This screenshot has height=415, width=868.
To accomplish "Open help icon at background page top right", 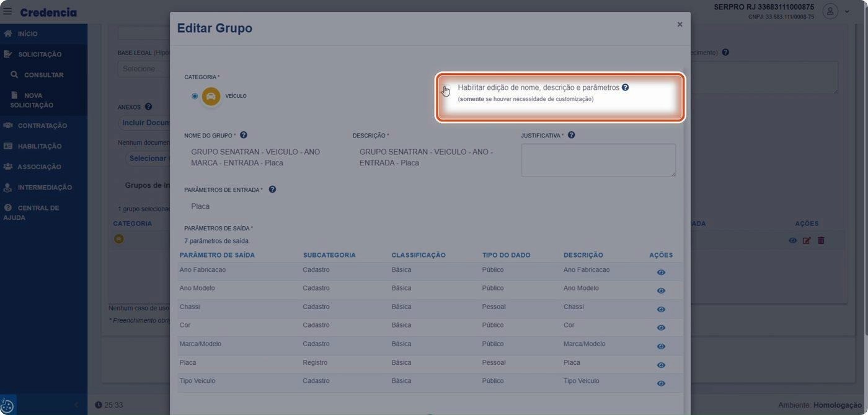I will point(725,53).
